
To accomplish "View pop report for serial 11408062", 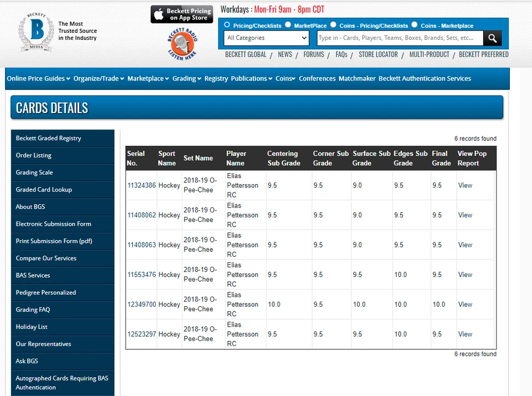I will pos(465,215).
